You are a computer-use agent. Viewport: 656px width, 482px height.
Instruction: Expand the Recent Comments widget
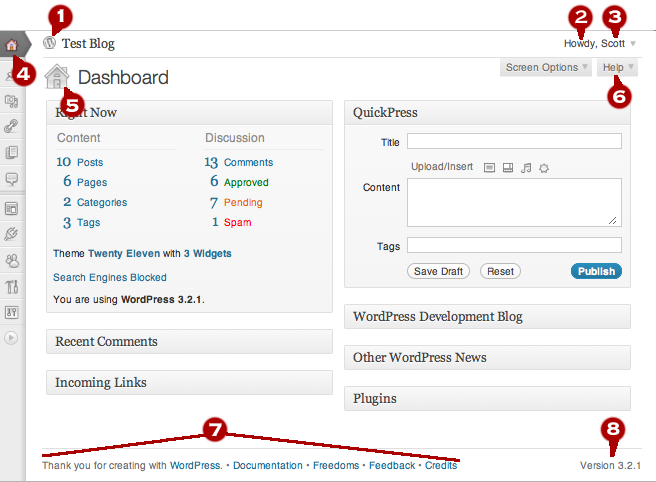point(190,341)
